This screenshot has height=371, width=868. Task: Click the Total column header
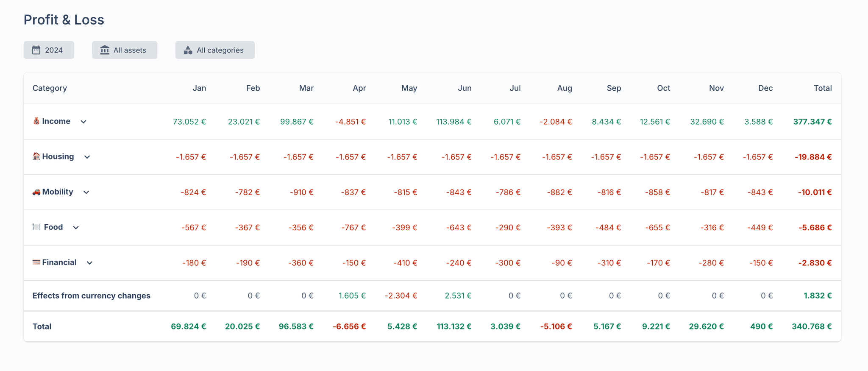tap(822, 88)
